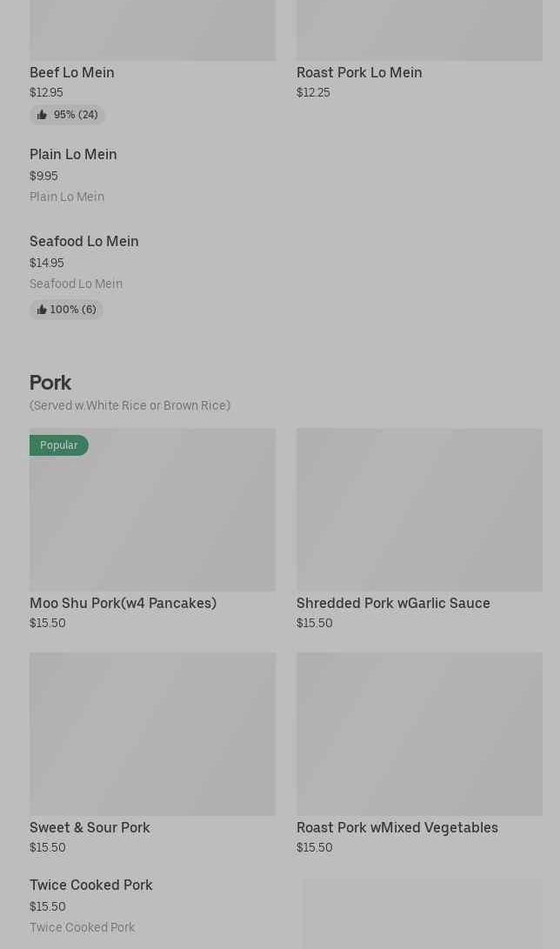Choose Sweet & Sour Pork title

[90, 827]
